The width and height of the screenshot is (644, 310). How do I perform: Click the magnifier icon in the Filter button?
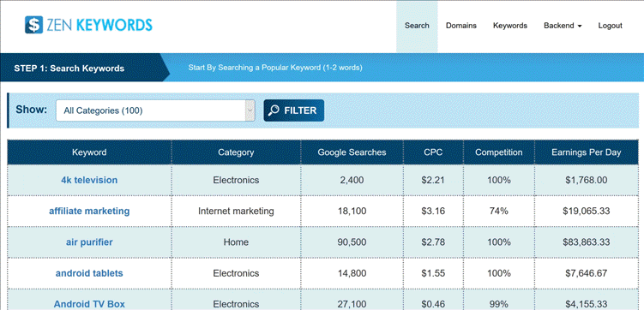[274, 110]
